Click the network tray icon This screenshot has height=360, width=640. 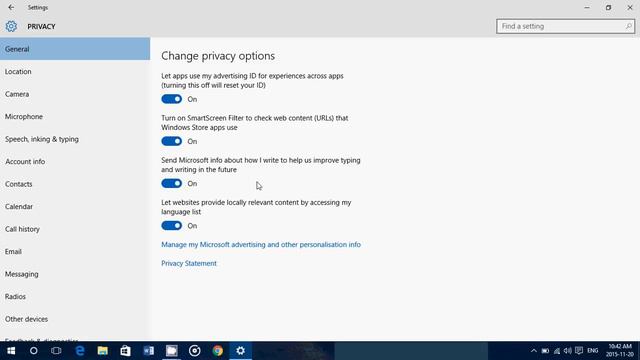(x=557, y=351)
